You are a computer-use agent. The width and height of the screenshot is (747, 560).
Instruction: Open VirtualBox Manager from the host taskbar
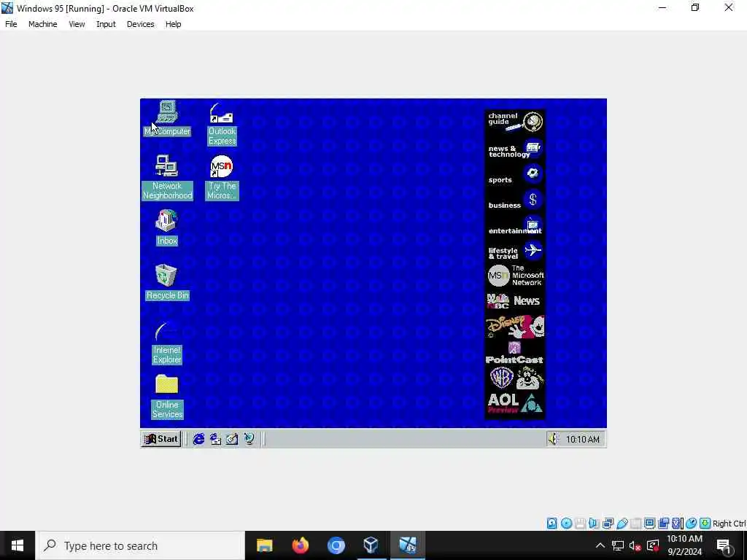[371, 545]
